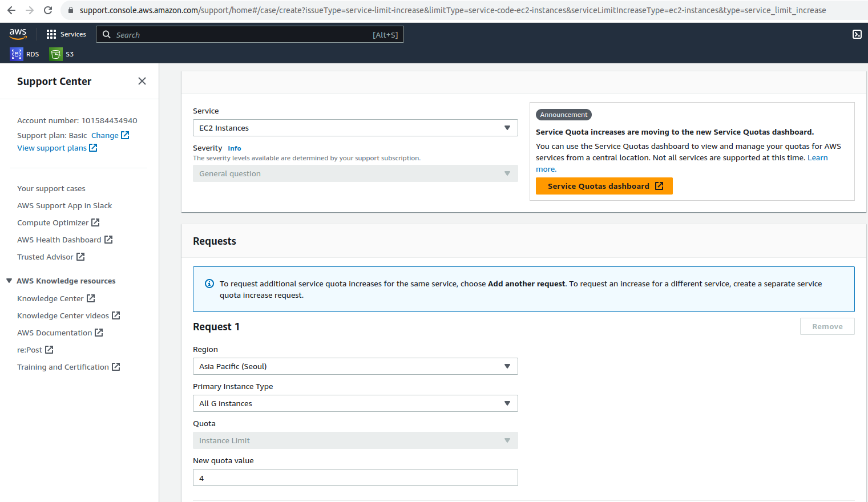Screen dimensions: 868x502
Task: Click the New quota value field
Action: (355, 477)
